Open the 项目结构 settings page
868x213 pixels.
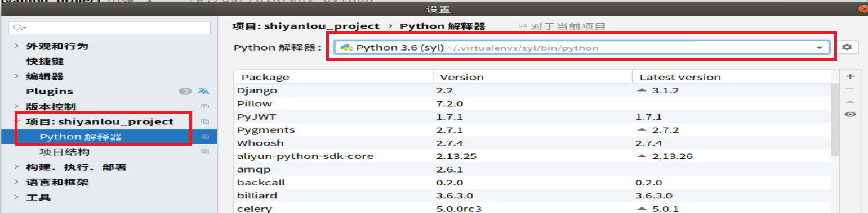(64, 152)
